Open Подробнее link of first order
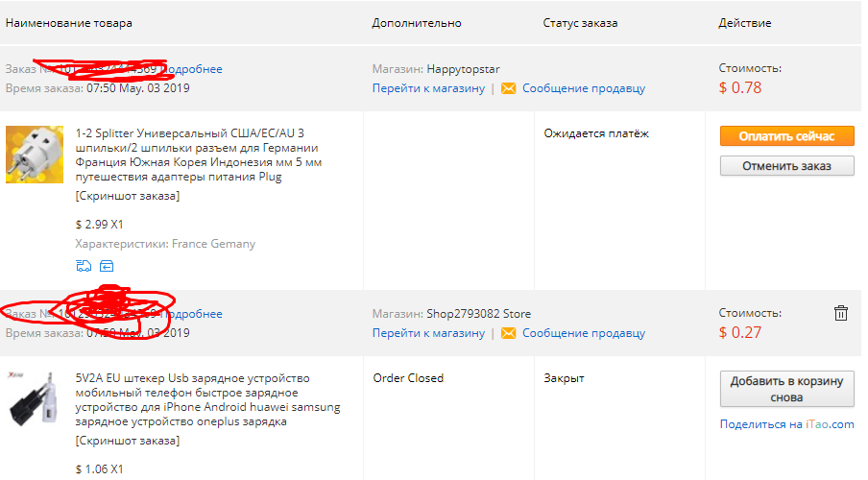 click(193, 69)
